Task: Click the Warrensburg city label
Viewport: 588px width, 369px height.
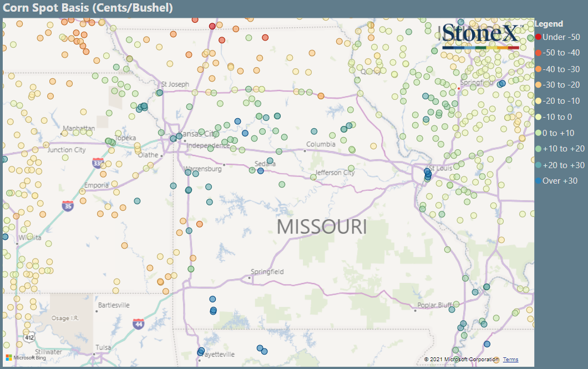Action: coord(203,169)
